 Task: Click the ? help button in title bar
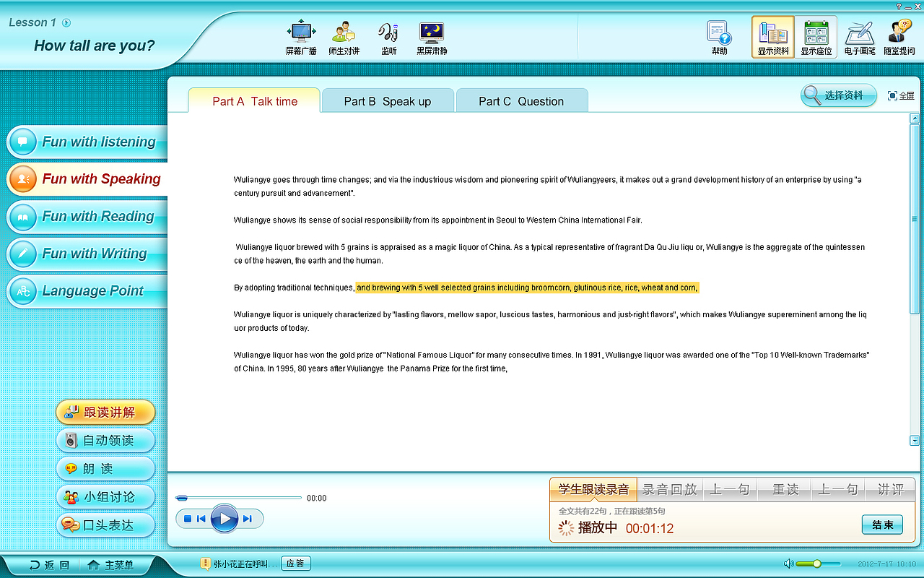[899, 6]
